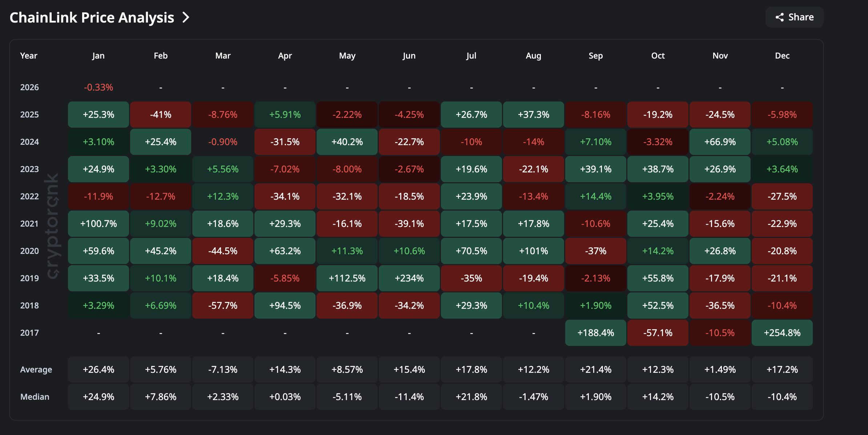868x435 pixels.
Task: Select the +66.9% November 2024 cell
Action: coord(720,142)
